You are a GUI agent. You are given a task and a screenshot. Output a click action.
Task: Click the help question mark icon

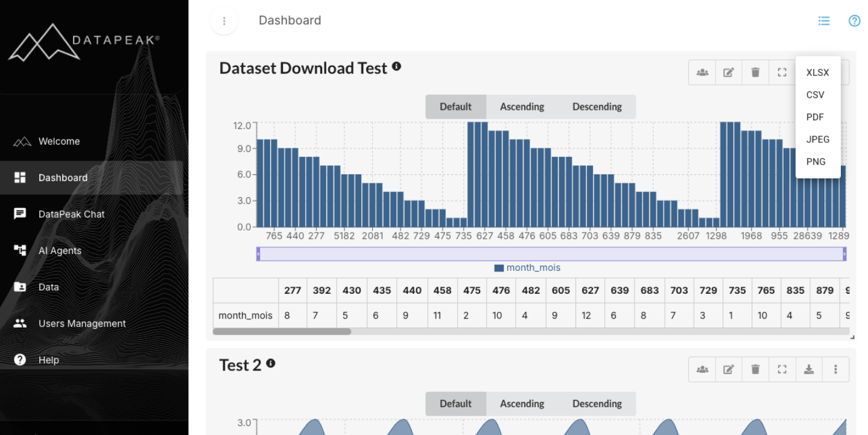(854, 21)
